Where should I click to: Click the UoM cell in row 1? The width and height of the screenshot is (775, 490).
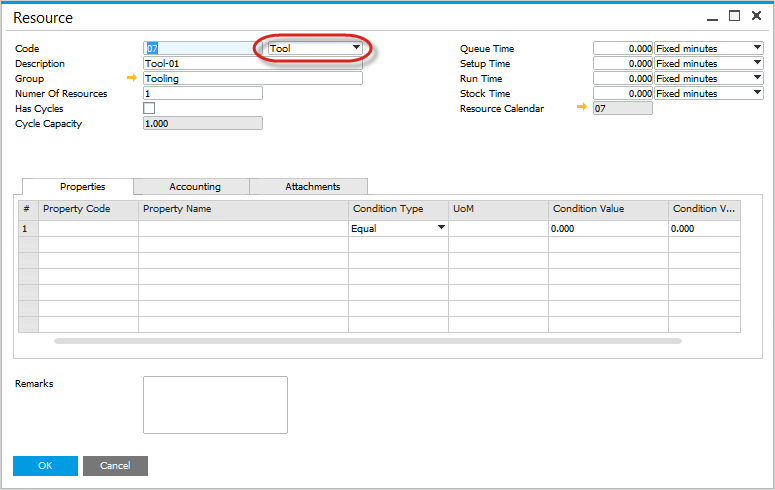pyautogui.click(x=498, y=228)
